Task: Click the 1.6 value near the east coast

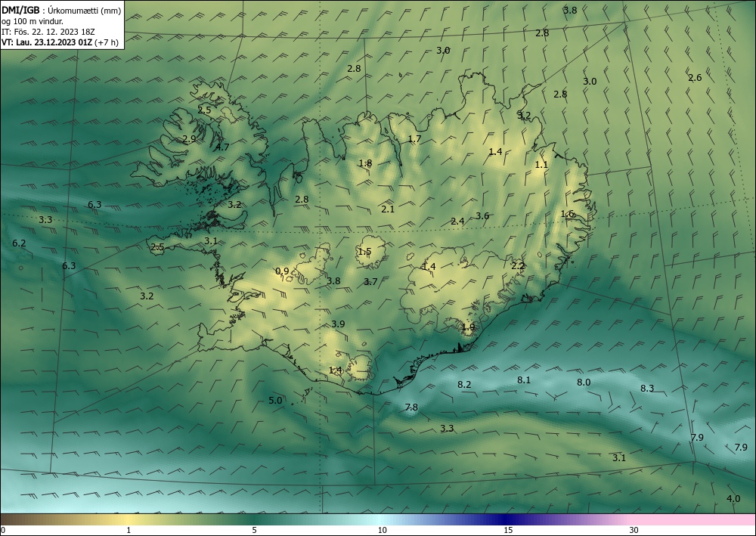Action: [568, 214]
